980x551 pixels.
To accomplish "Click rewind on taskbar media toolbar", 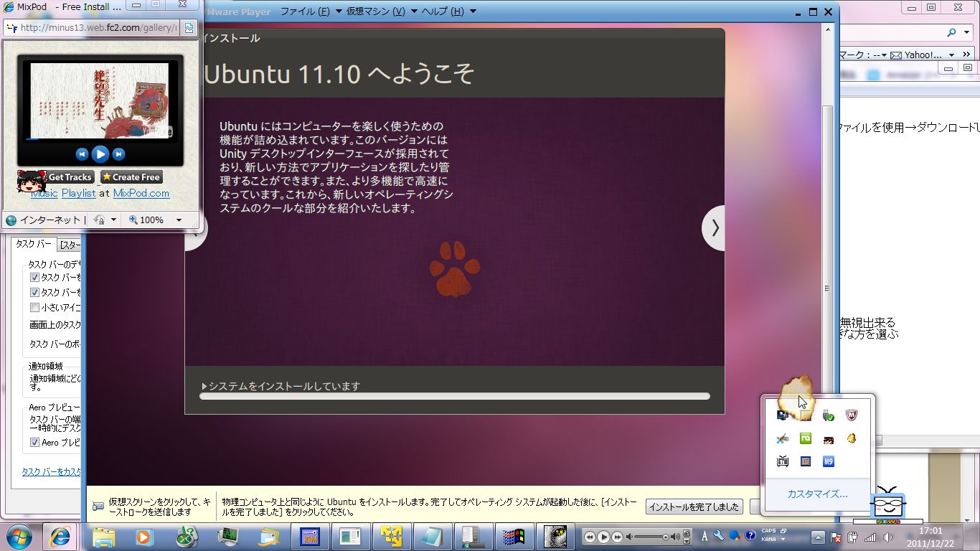I will click(590, 537).
